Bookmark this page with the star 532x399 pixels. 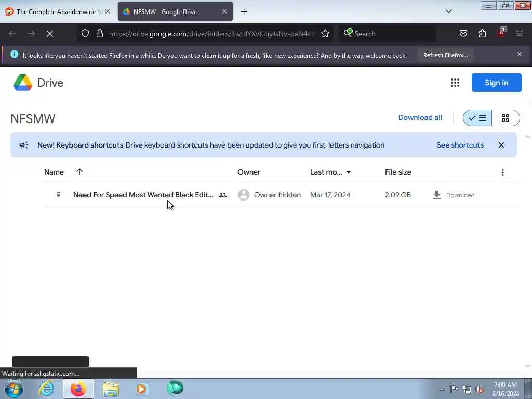(x=325, y=33)
